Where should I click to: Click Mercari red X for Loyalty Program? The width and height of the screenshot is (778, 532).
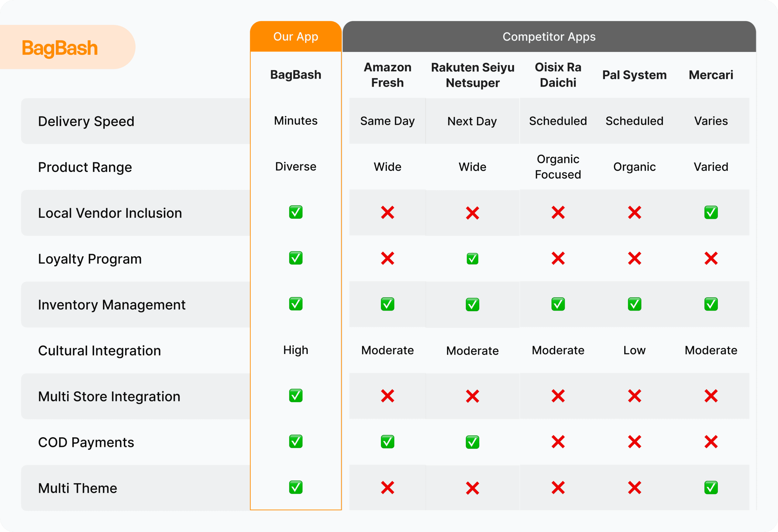711,258
